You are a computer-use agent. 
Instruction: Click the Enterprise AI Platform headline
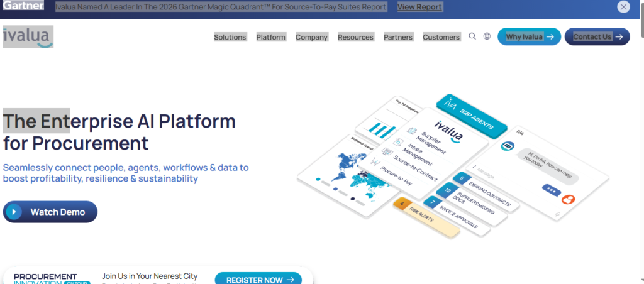point(119,132)
